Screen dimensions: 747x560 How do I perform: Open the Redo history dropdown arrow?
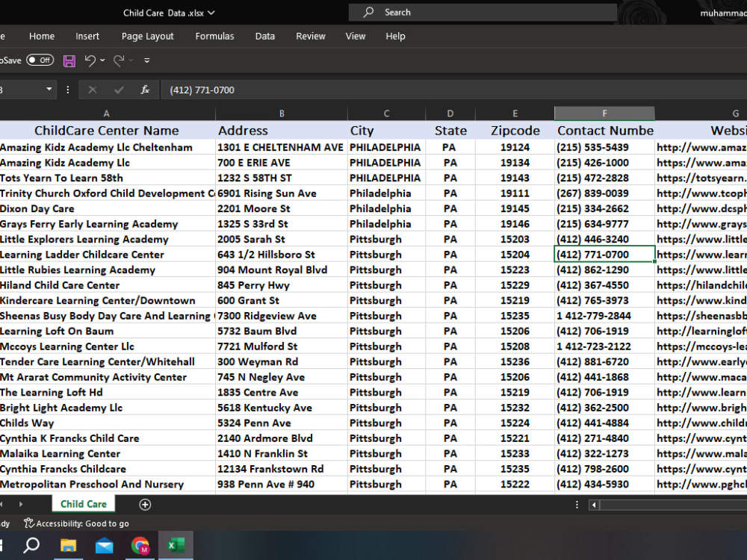[x=131, y=60]
